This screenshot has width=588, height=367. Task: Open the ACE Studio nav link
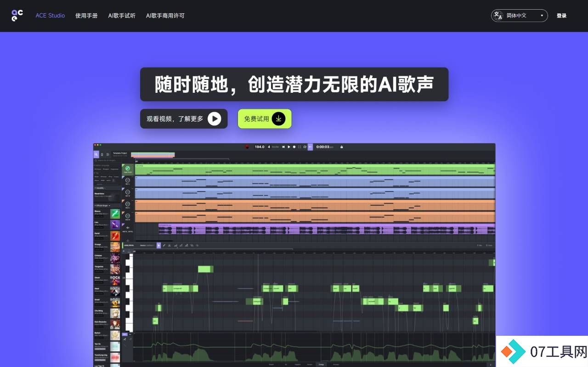point(50,16)
